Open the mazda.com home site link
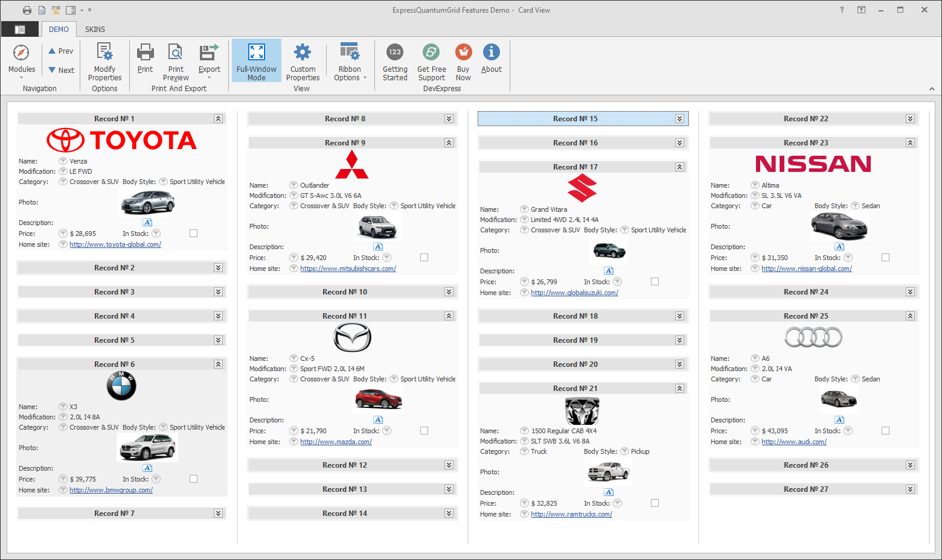Image resolution: width=942 pixels, height=560 pixels. pos(336,442)
